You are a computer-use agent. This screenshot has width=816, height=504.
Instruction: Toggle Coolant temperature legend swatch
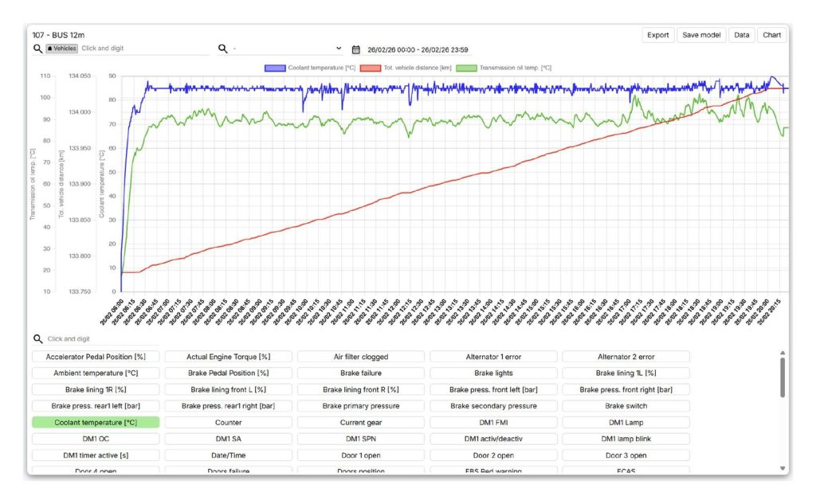pos(275,68)
